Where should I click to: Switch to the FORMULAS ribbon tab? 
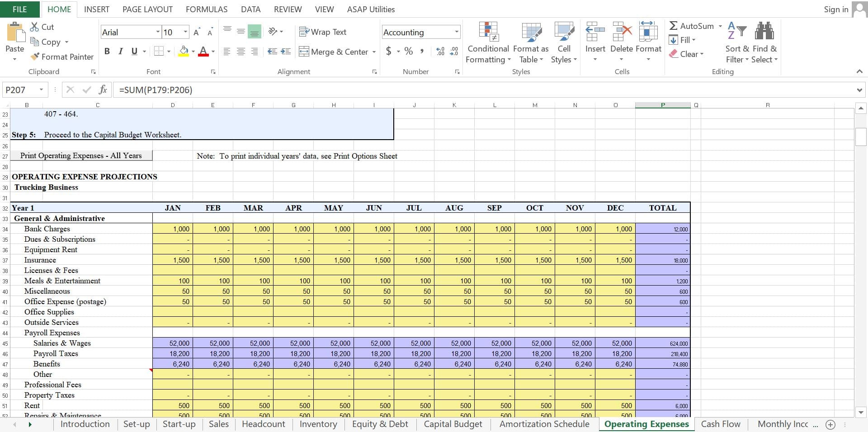tap(207, 9)
